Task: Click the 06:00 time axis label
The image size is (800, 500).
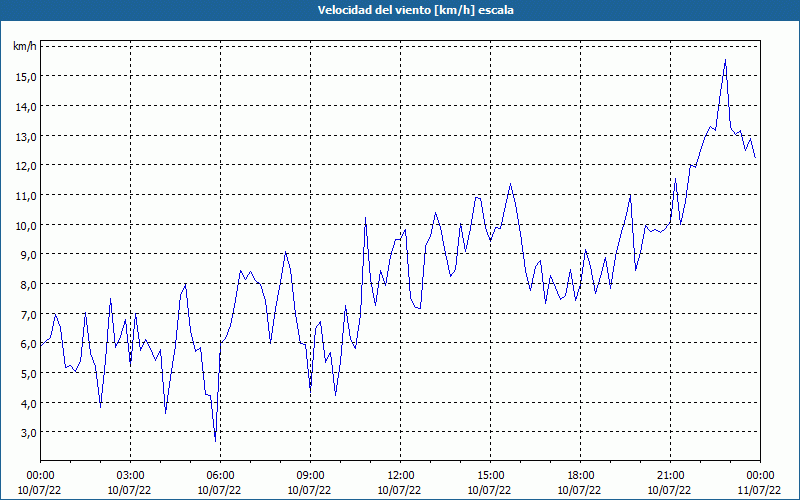Action: (221, 476)
